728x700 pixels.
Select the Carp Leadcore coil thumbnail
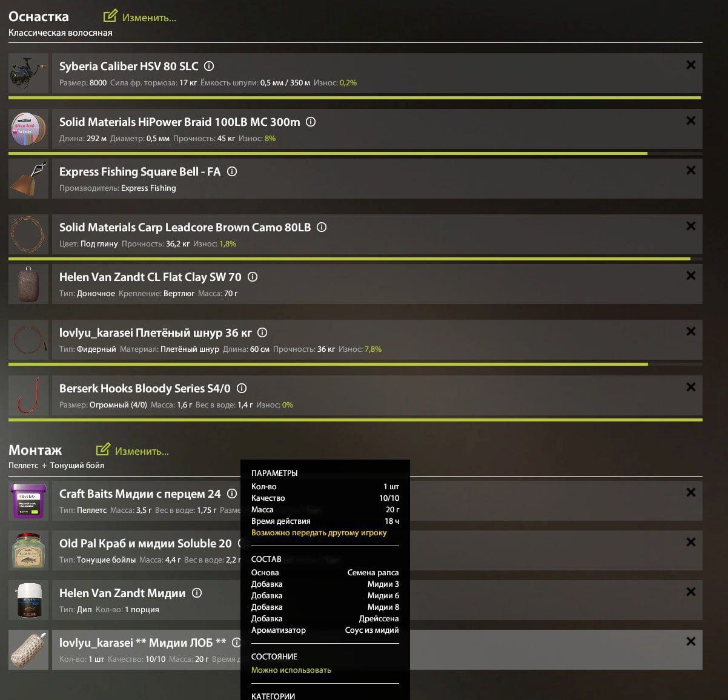pyautogui.click(x=28, y=234)
